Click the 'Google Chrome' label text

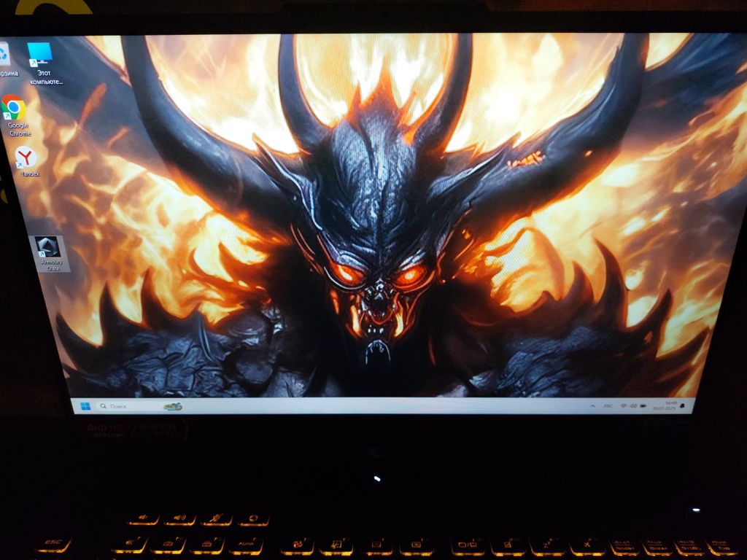coord(19,130)
